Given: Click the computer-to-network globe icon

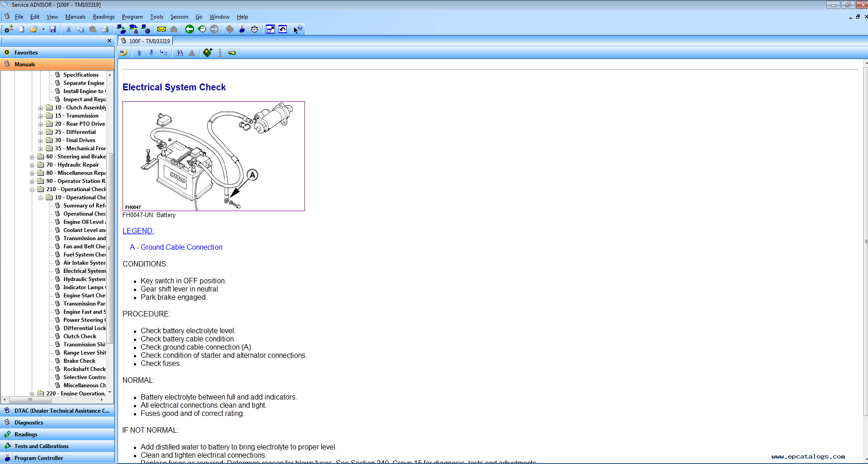Looking at the screenshot, I should tap(146, 29).
